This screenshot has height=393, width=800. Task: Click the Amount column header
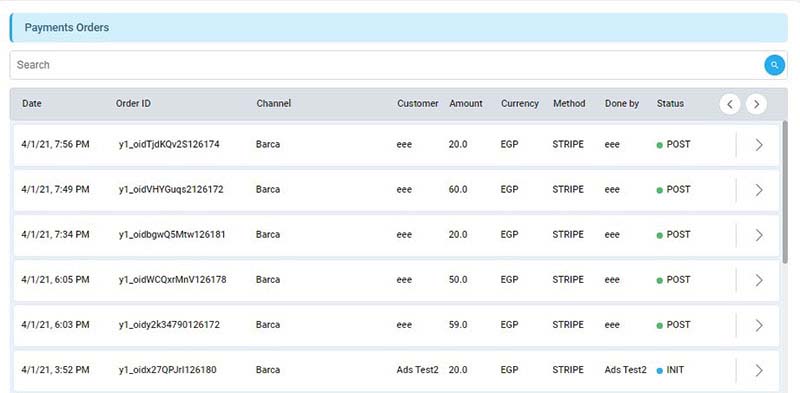click(466, 104)
